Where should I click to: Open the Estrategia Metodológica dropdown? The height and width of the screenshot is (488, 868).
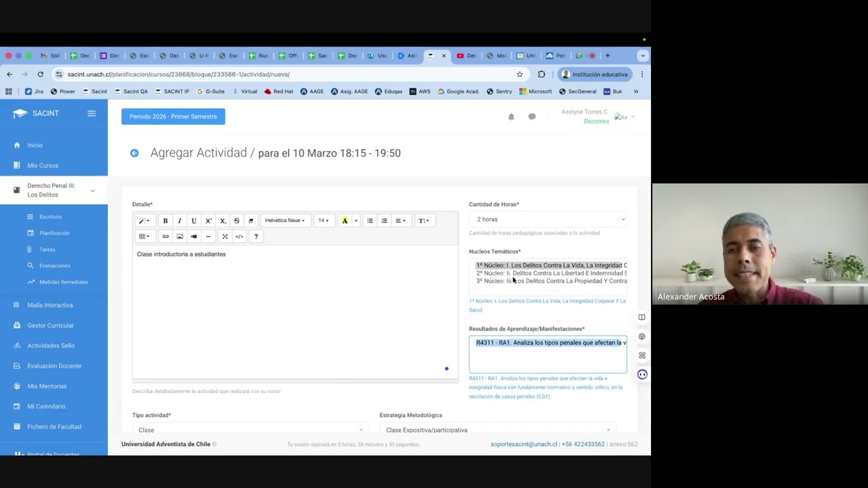click(x=498, y=430)
